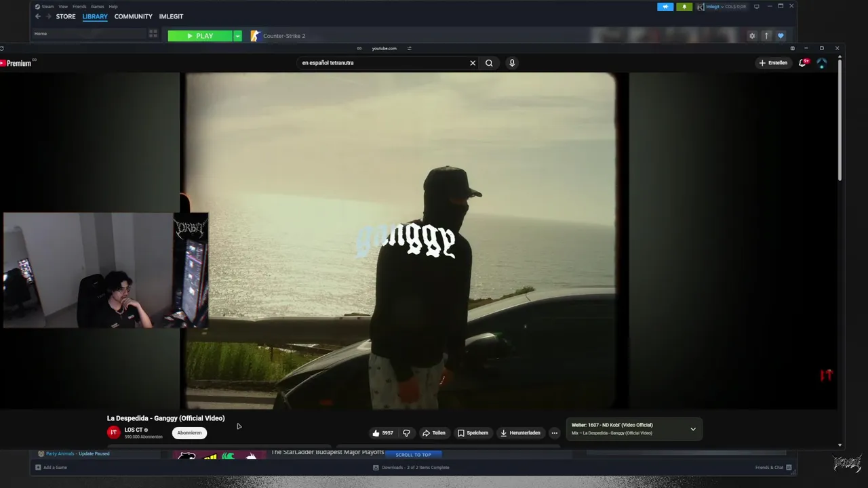This screenshot has height=488, width=868.
Task: Click the streamer webcam overlay
Action: (106, 270)
